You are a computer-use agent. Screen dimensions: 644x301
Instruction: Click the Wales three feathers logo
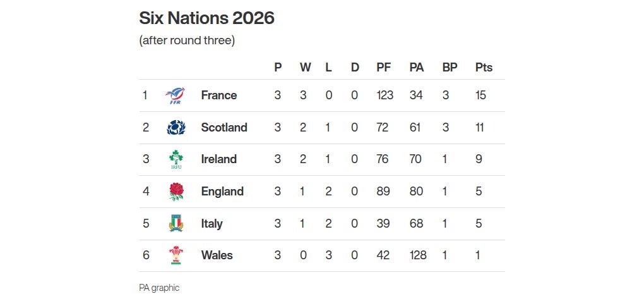pyautogui.click(x=176, y=255)
